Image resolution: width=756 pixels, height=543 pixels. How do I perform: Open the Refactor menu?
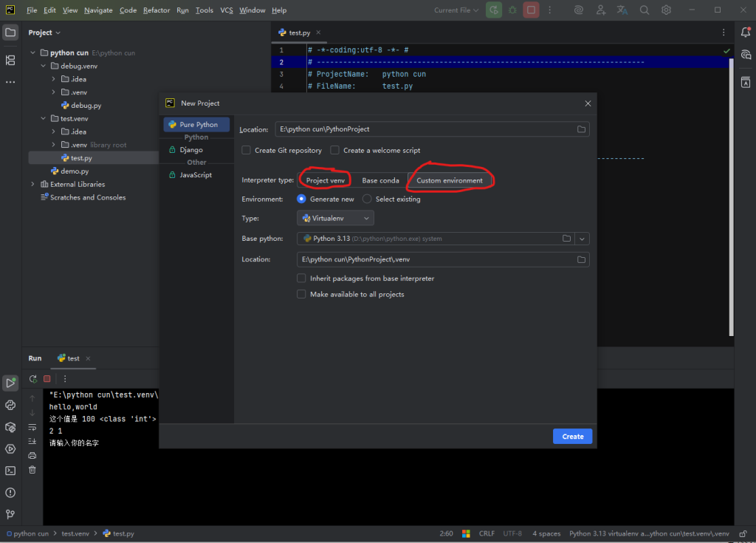click(157, 10)
